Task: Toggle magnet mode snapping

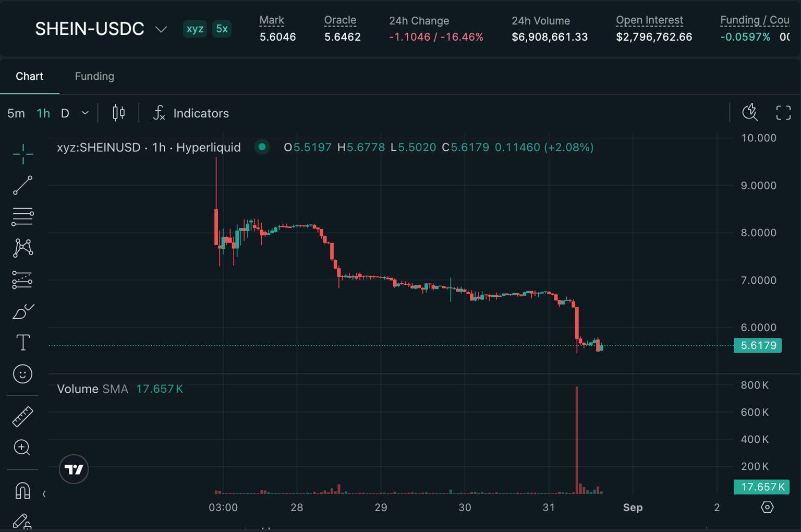Action: [x=22, y=490]
